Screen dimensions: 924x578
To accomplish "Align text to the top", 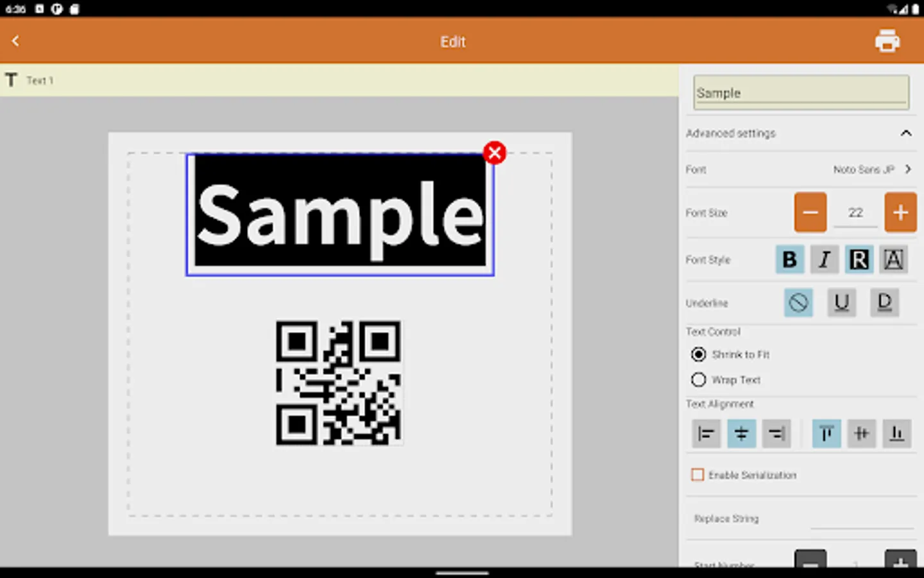I will 826,434.
